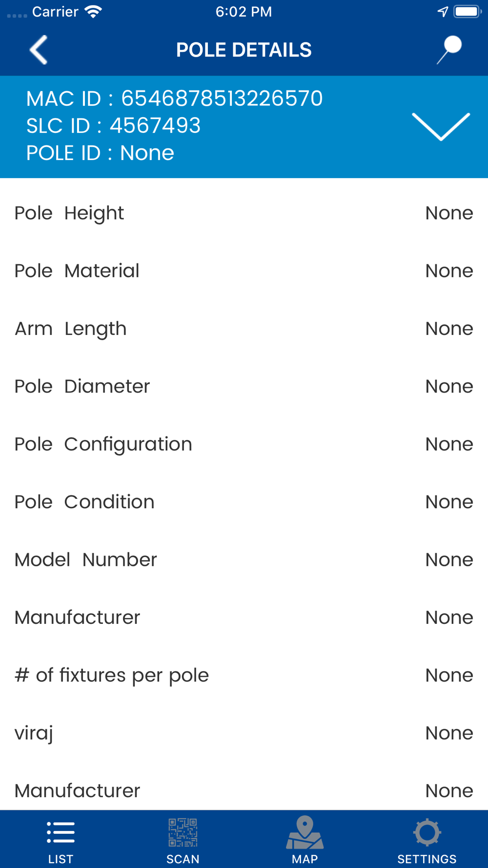Tap the SETTINGS label in bottom bar
Screen dimensions: 488x868
[427, 859]
